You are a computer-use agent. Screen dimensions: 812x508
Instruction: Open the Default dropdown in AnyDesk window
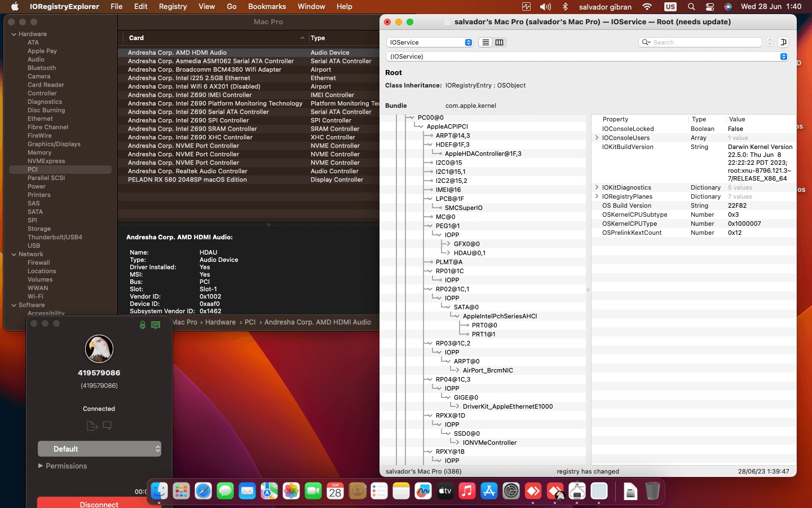click(99, 449)
